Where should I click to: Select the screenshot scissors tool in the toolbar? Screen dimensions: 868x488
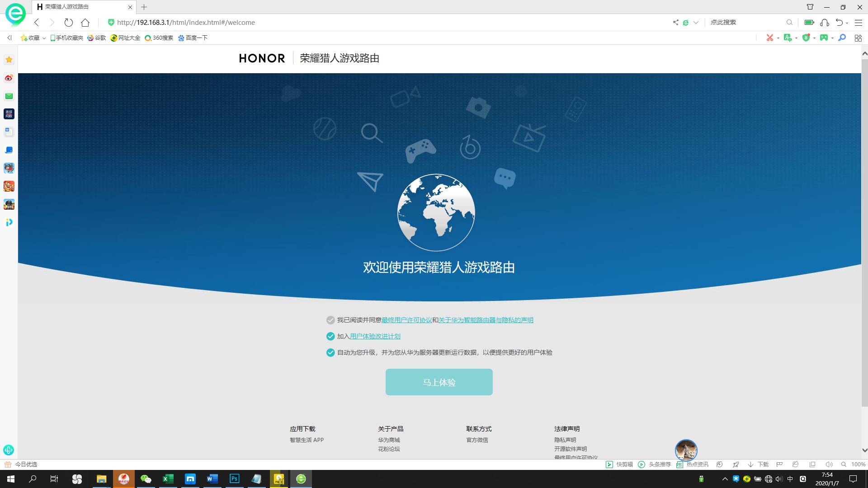pos(770,38)
